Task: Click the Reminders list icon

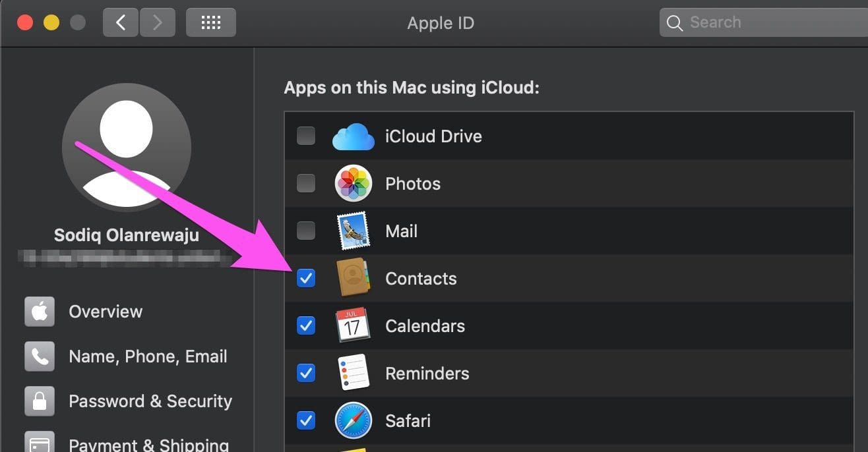Action: pyautogui.click(x=353, y=373)
